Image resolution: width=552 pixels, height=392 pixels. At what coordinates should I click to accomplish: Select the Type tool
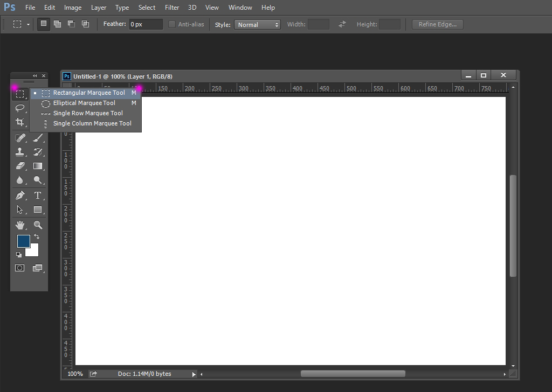[38, 195]
